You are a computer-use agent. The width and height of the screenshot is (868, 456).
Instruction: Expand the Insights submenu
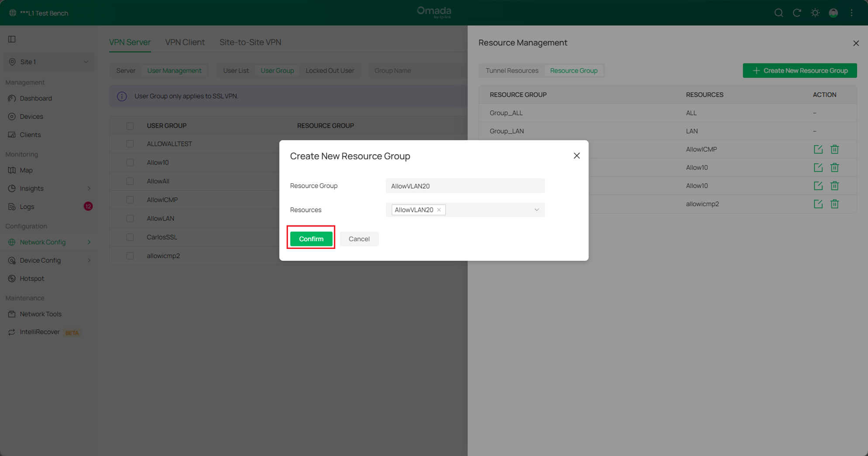(x=89, y=189)
